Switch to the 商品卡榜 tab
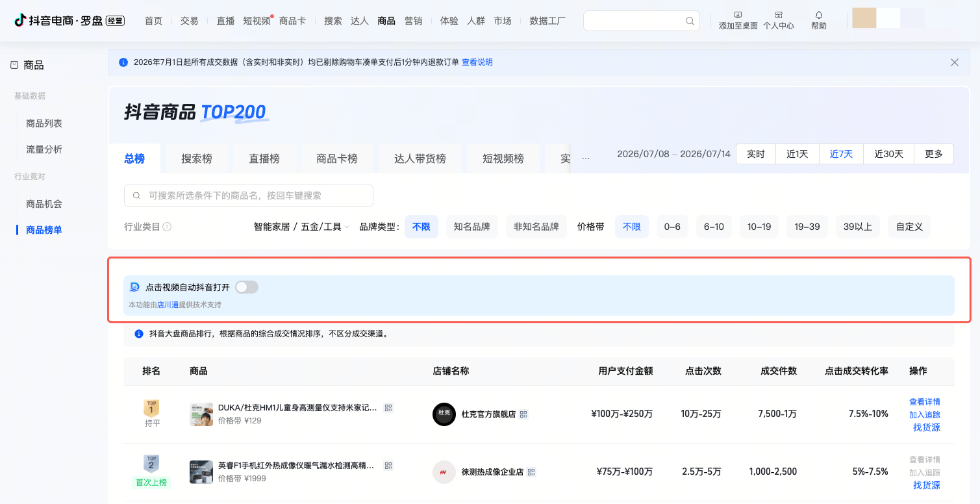This screenshot has height=504, width=980. (337, 158)
